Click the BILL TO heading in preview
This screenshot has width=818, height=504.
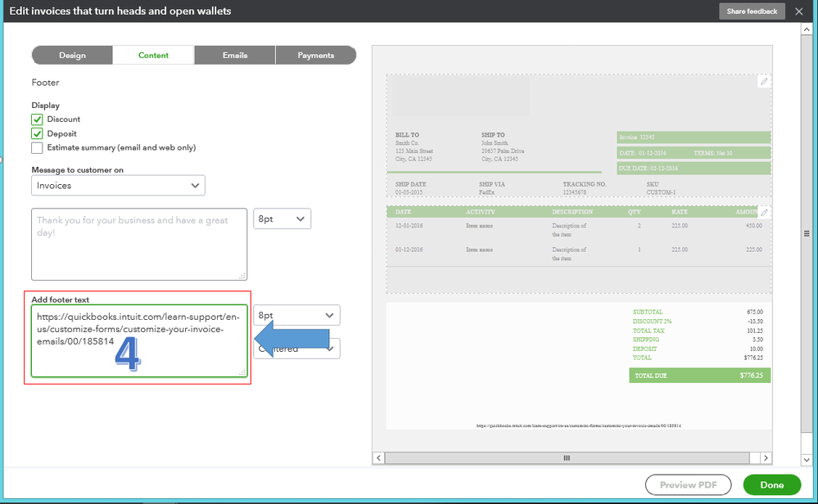(407, 134)
